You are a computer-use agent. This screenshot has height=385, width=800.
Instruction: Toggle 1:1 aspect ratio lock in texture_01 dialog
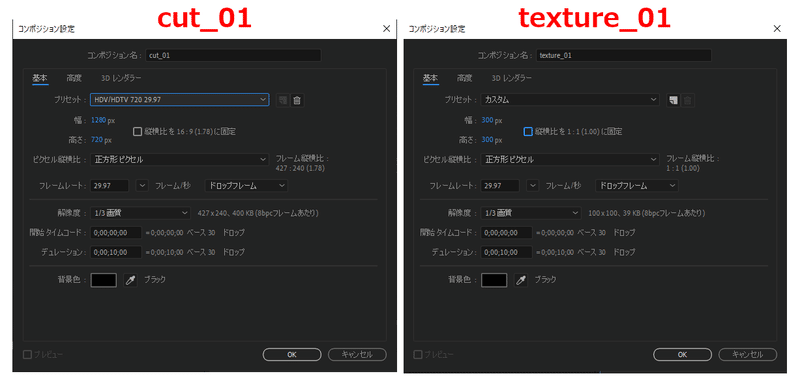tap(528, 132)
